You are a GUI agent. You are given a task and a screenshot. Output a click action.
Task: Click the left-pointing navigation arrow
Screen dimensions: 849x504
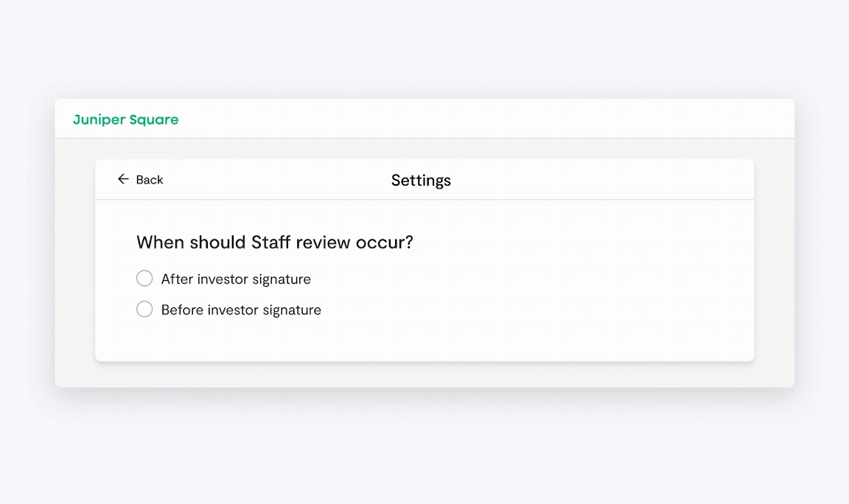tap(122, 179)
